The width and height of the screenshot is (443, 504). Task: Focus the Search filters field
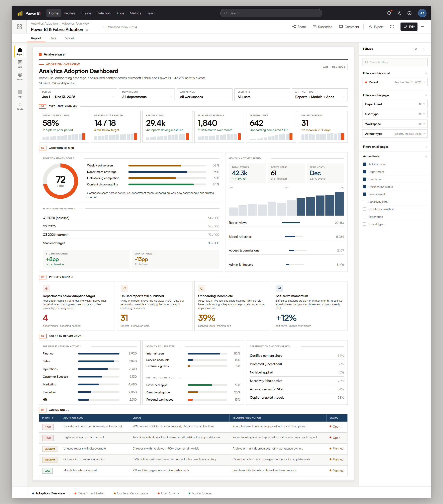coord(395,62)
